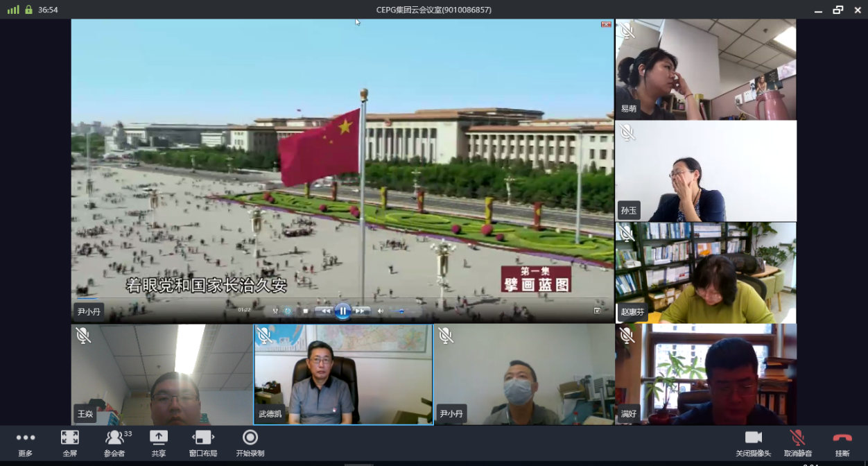Close the meeting window
Viewport: 868px width, 466px height.
856,10
